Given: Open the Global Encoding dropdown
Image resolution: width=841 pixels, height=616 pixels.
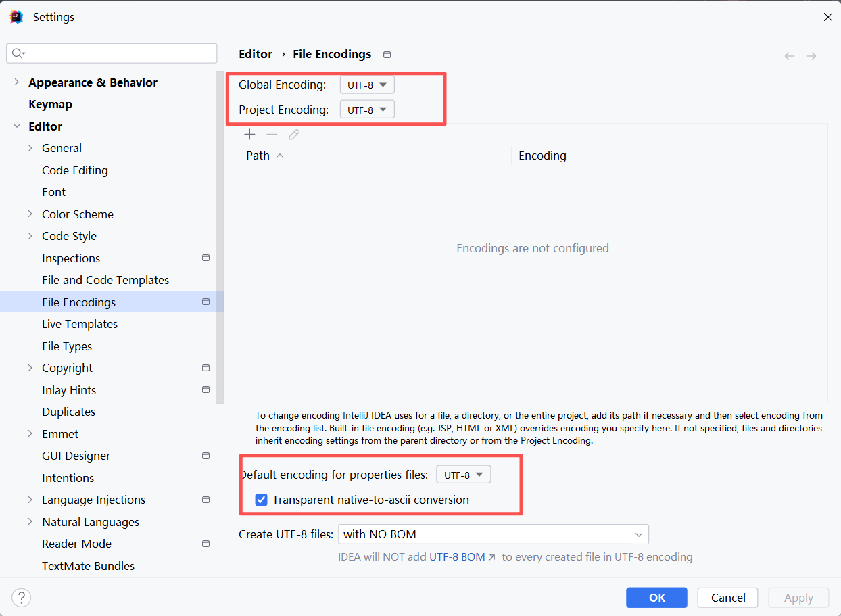Looking at the screenshot, I should [x=367, y=85].
